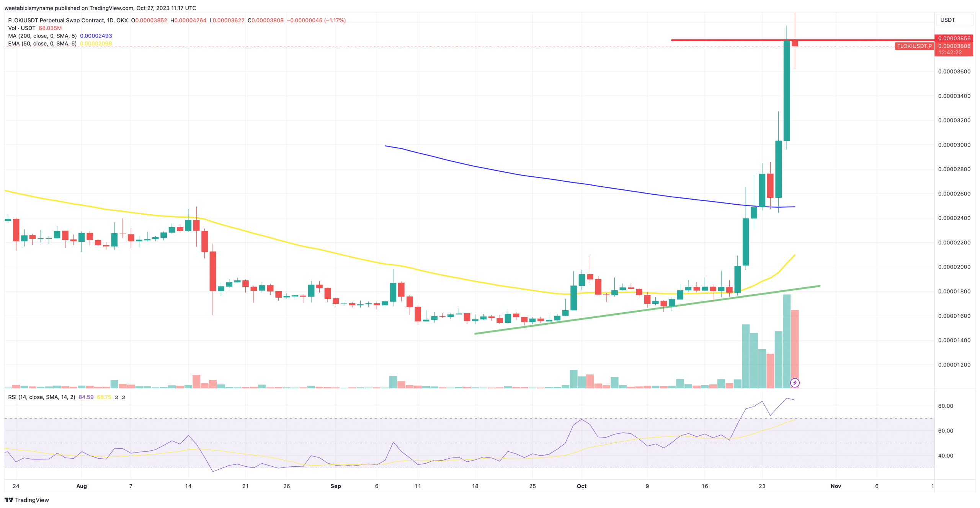The image size is (980, 508).
Task: Select the high value H0.00004264
Action: click(x=188, y=20)
